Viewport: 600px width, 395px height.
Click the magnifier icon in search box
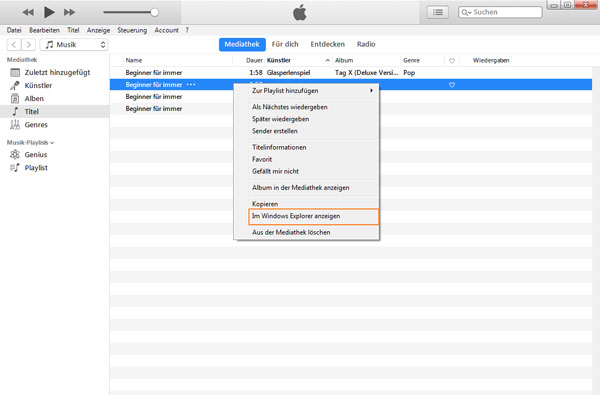pos(465,12)
